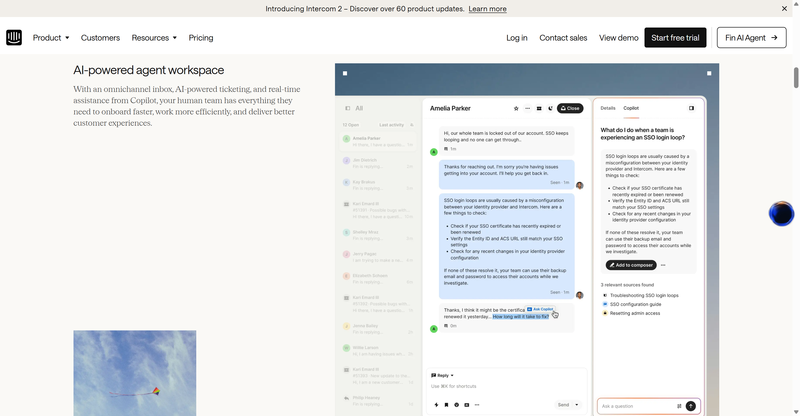This screenshot has width=800, height=416.
Task: Select the Philip Heaney conversation
Action: click(x=378, y=401)
